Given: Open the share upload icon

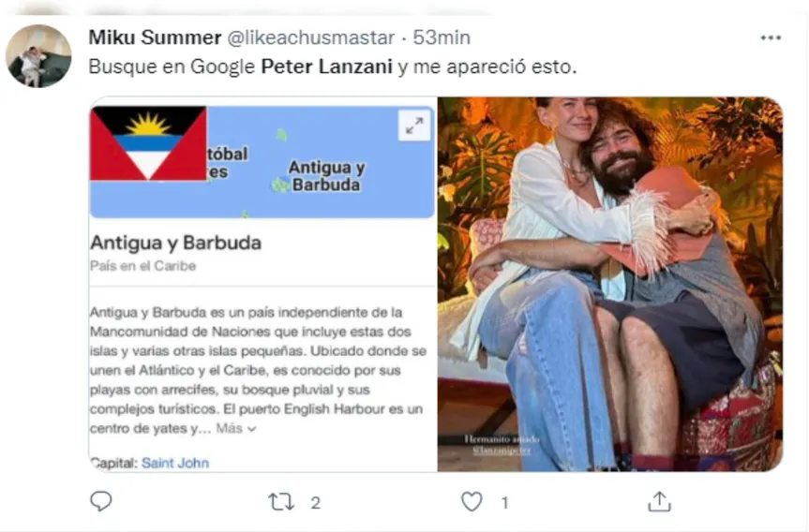Looking at the screenshot, I should (659, 501).
